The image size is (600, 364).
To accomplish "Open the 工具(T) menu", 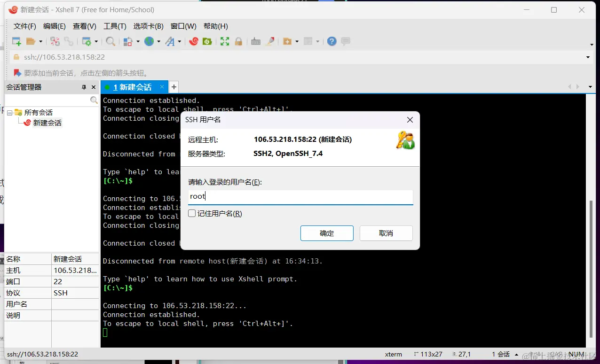I will (x=115, y=26).
